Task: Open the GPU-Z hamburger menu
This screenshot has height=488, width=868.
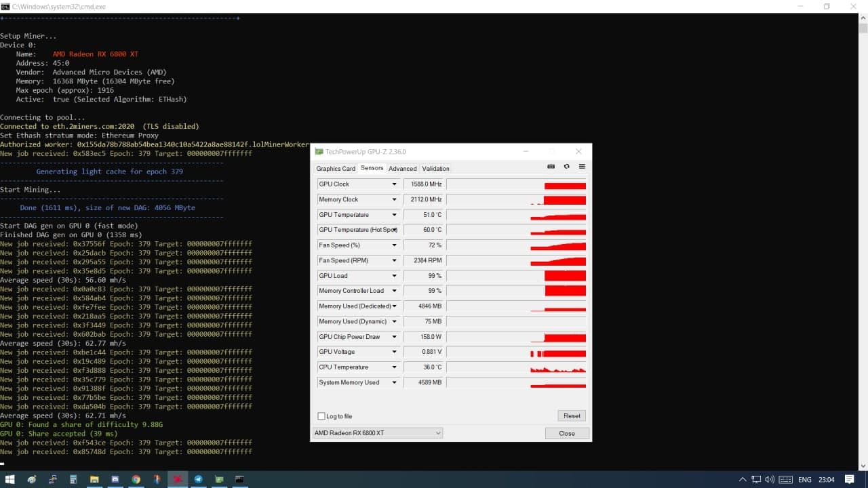Action: click(582, 167)
